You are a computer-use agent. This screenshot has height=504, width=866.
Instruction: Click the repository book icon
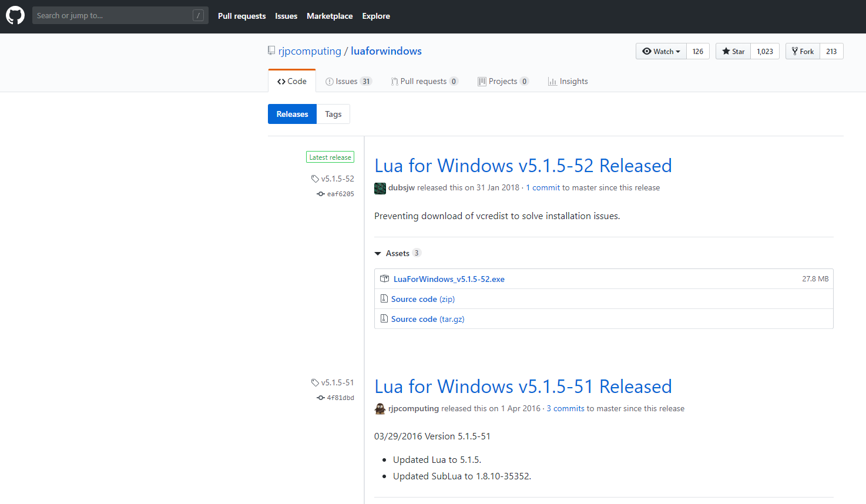point(271,51)
